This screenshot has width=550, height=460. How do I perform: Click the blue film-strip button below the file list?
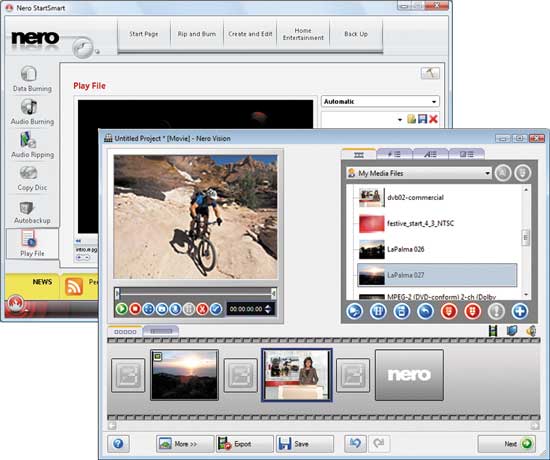(x=378, y=311)
